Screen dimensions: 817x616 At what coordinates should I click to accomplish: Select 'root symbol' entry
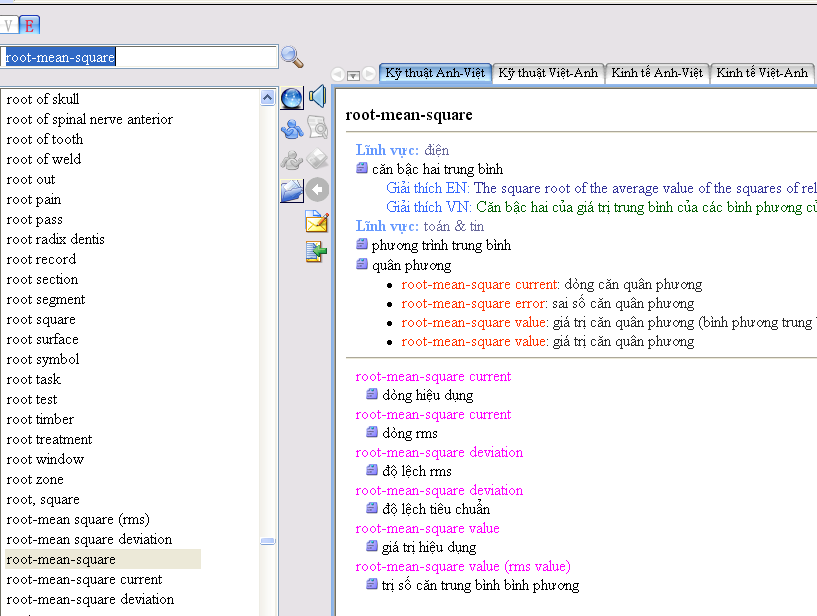[43, 359]
